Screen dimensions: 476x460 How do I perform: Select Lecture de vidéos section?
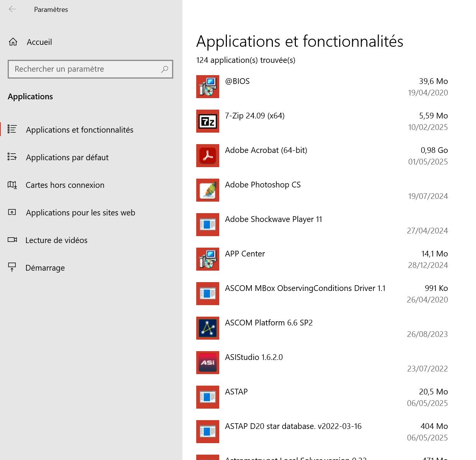pos(56,240)
